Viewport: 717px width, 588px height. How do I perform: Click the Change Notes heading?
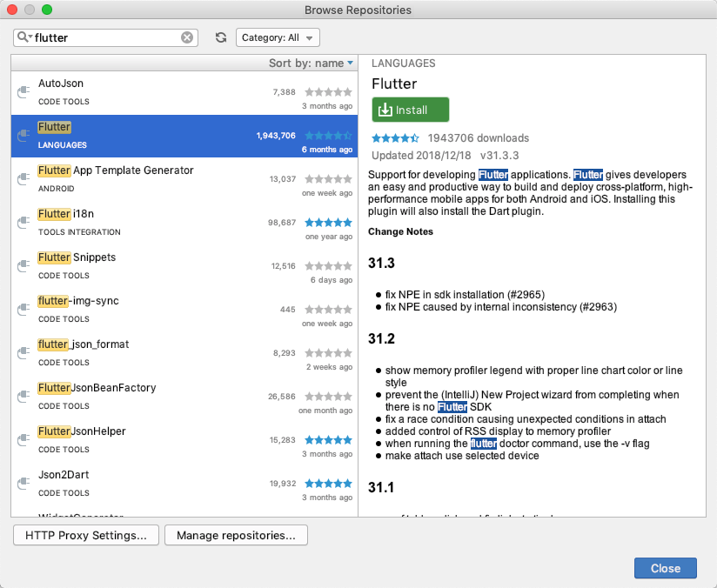pyautogui.click(x=400, y=231)
